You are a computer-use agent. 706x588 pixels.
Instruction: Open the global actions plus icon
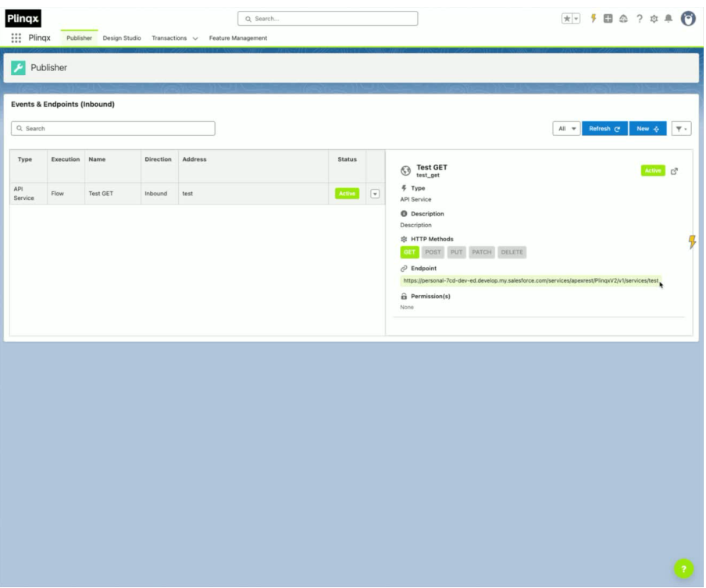click(608, 19)
